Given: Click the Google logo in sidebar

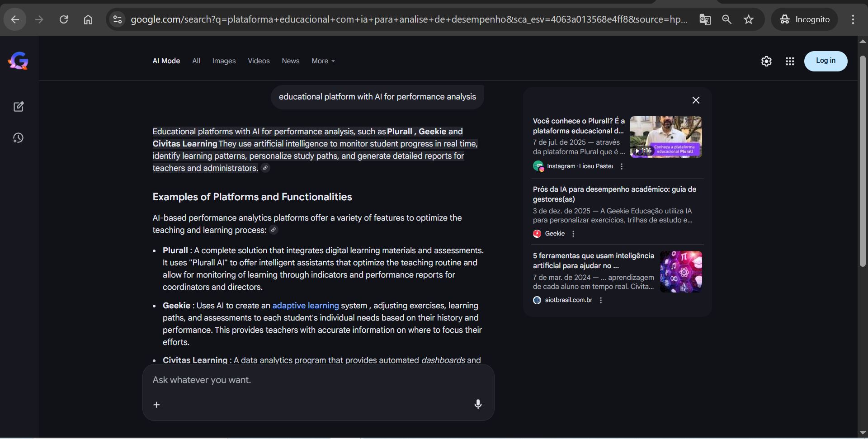Looking at the screenshot, I should [18, 61].
